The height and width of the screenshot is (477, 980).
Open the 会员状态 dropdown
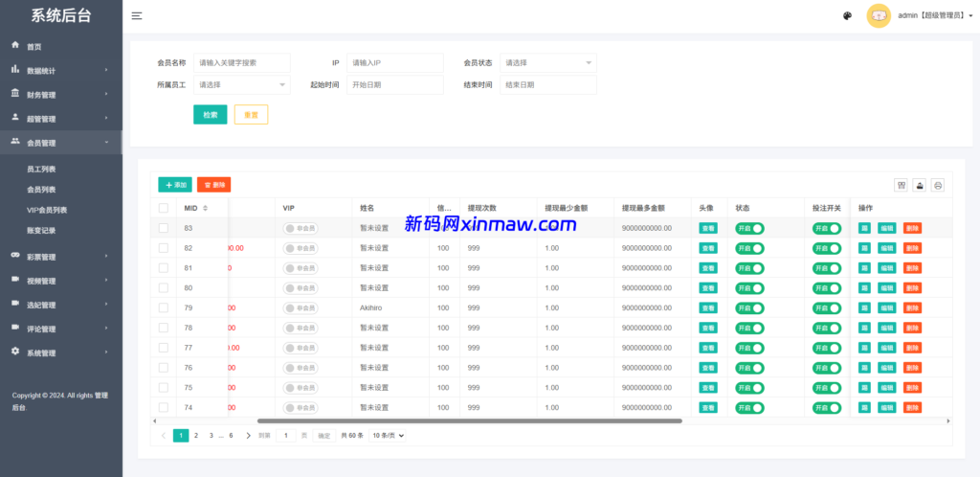coord(548,62)
